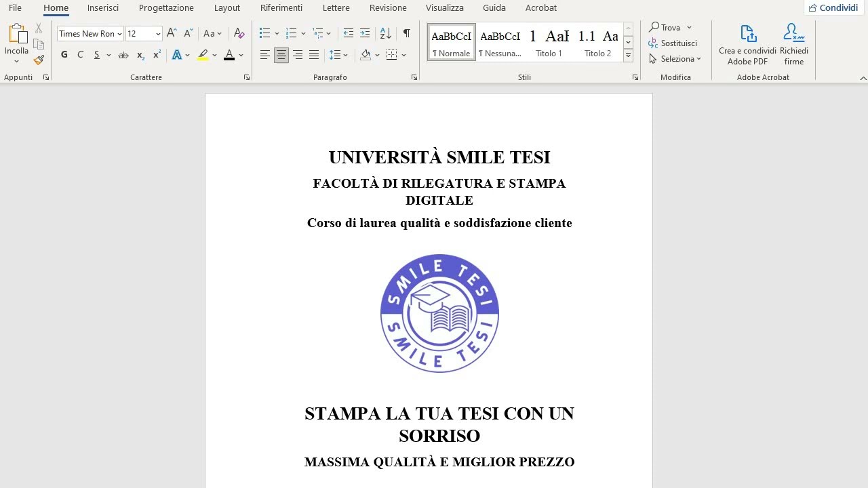Switch to the Revisione tab
Viewport: 868px width, 488px height.
pyautogui.click(x=388, y=8)
